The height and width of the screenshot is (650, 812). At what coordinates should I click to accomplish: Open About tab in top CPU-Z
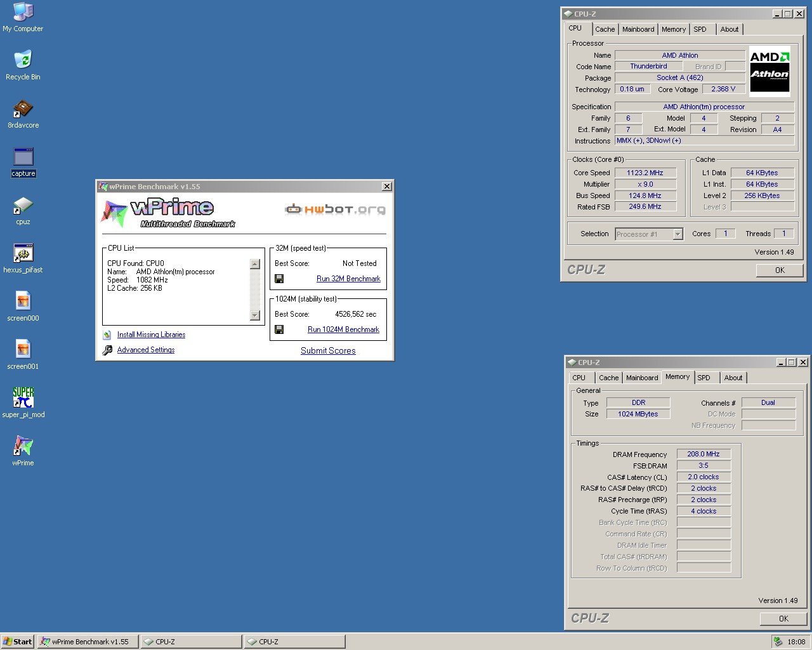tap(730, 29)
